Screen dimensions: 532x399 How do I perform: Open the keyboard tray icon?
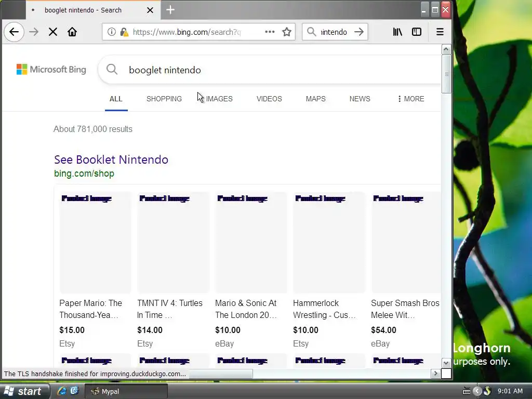click(467, 391)
